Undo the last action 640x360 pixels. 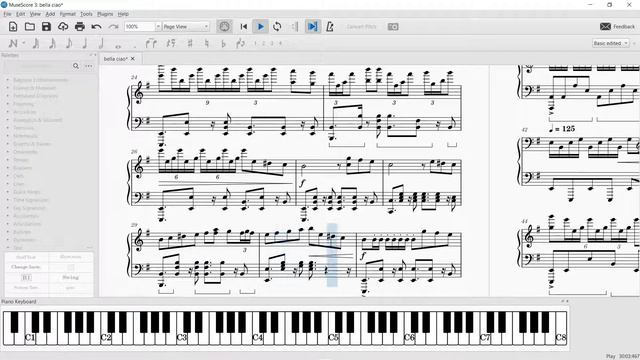point(96,27)
